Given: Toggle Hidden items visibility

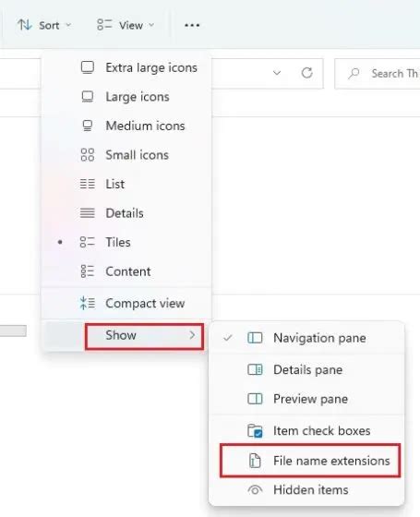Looking at the screenshot, I should coord(306,490).
